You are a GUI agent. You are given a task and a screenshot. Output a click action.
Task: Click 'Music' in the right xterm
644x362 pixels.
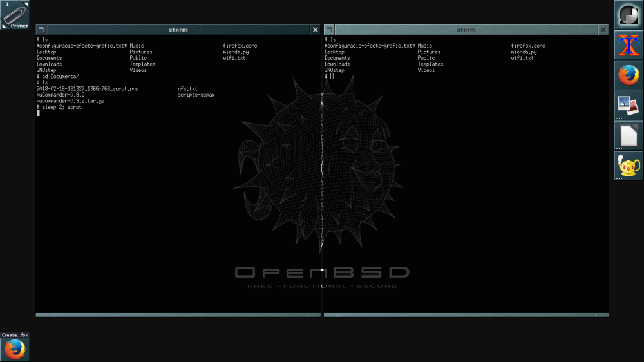click(424, 46)
